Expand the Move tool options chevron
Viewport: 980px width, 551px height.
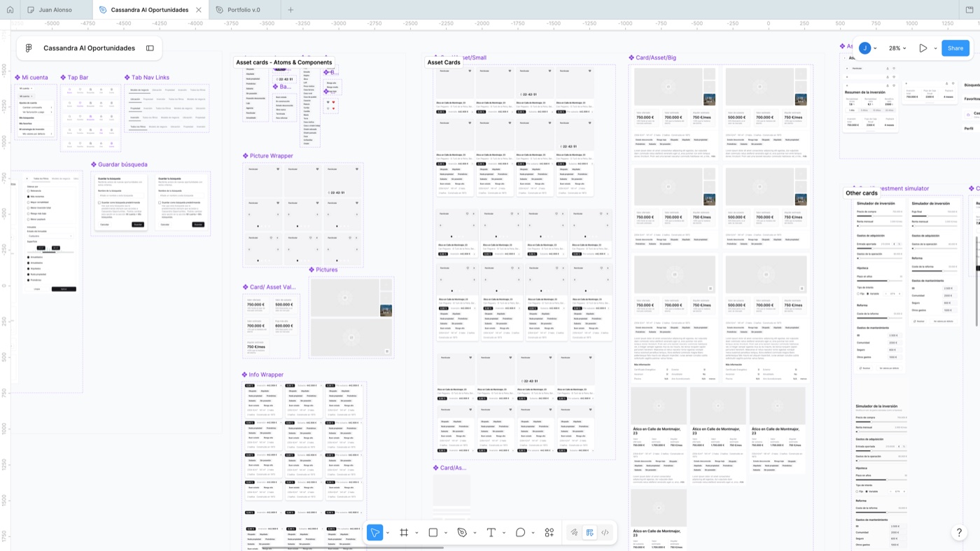pyautogui.click(x=388, y=533)
